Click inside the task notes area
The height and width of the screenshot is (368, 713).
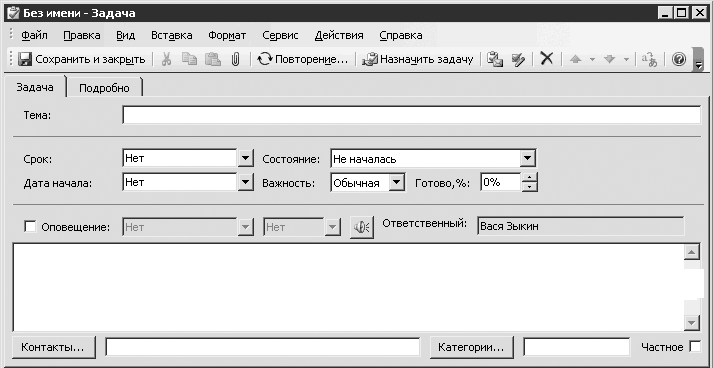click(x=348, y=287)
